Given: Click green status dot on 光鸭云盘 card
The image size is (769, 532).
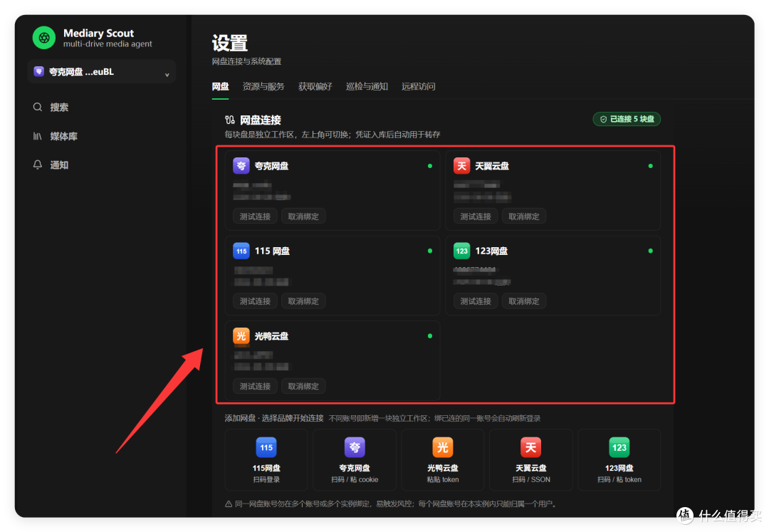Looking at the screenshot, I should tap(430, 336).
